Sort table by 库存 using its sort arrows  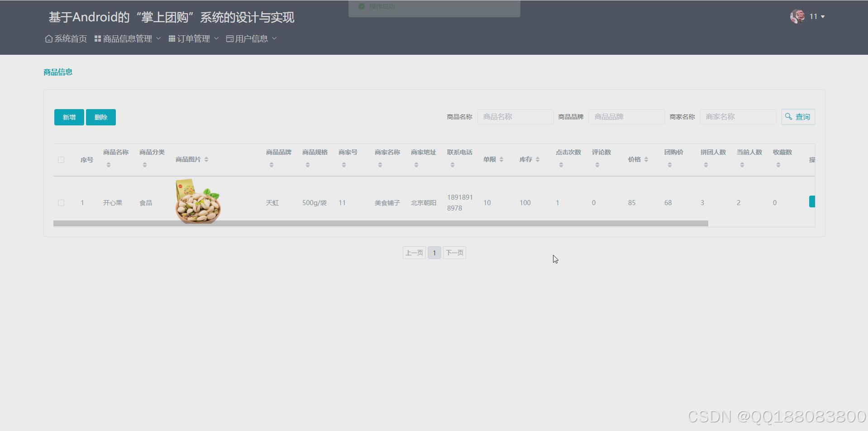click(538, 159)
